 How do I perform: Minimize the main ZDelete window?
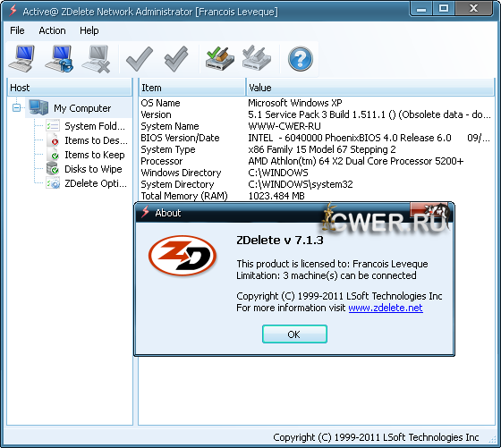(421, 9)
